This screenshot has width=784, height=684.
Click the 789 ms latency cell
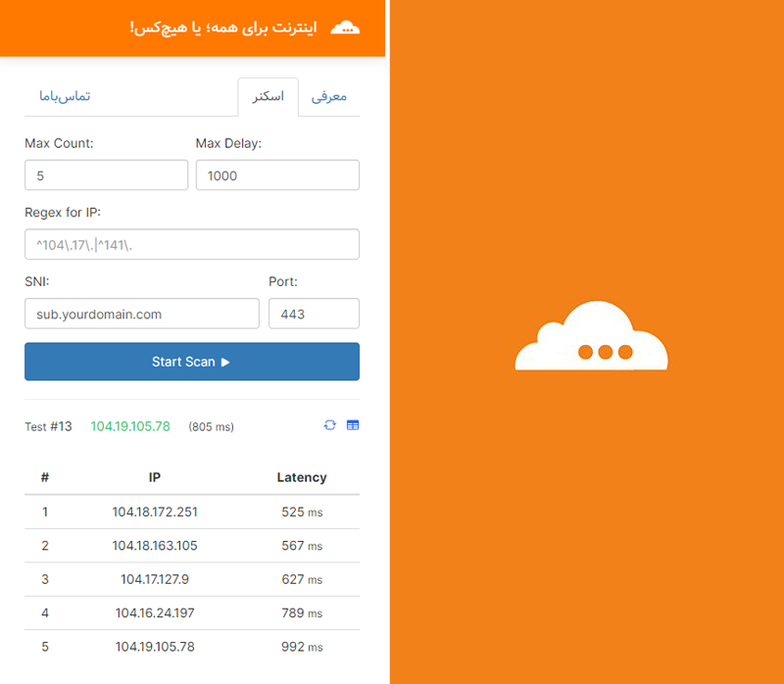pos(302,613)
